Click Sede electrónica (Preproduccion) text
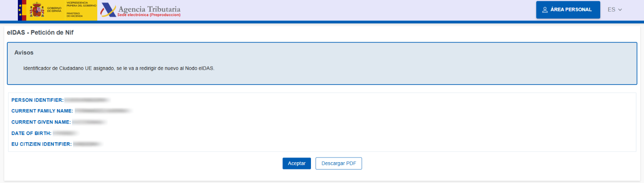This screenshot has height=183, width=644. coord(149,15)
